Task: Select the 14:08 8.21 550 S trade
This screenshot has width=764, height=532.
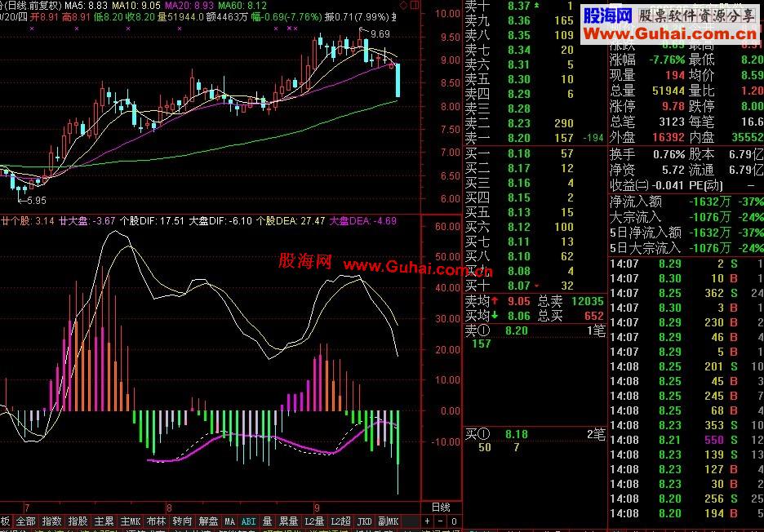Action: click(x=686, y=440)
